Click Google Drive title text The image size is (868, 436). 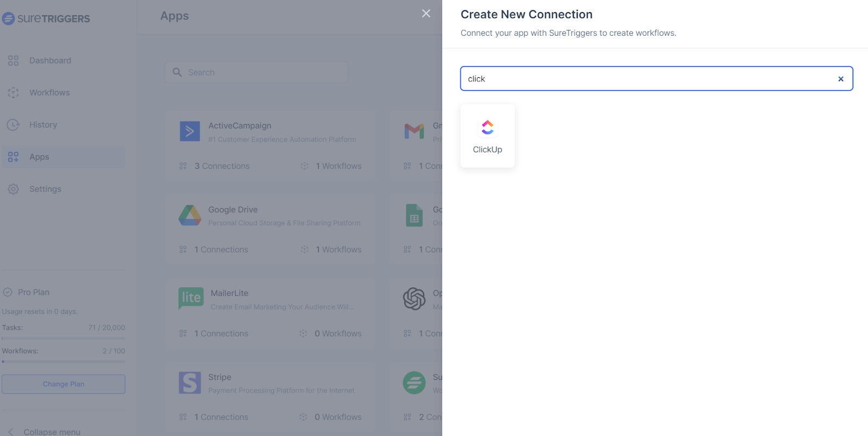233,210
